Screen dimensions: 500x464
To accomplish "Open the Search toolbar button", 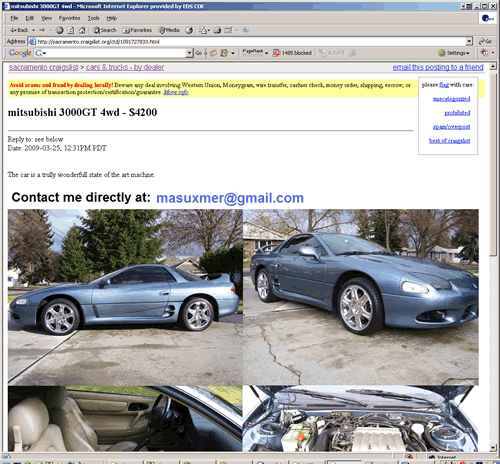I will point(105,30).
